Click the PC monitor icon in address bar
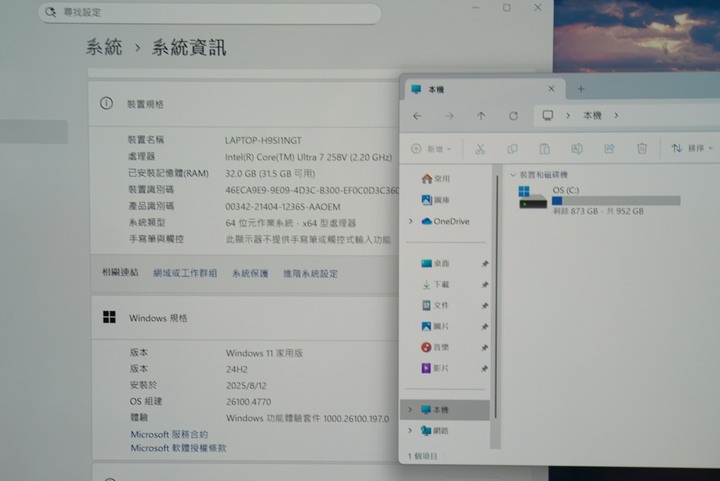 pyautogui.click(x=547, y=115)
